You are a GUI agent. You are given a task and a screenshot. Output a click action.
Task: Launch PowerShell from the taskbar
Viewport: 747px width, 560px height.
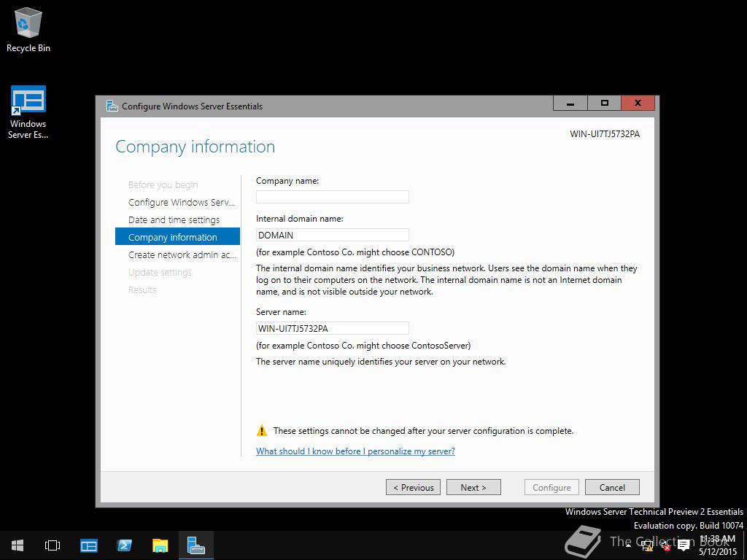pyautogui.click(x=124, y=545)
